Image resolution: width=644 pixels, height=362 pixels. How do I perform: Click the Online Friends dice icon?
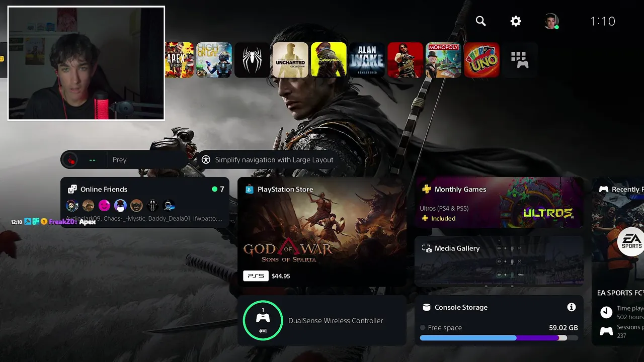tap(72, 189)
